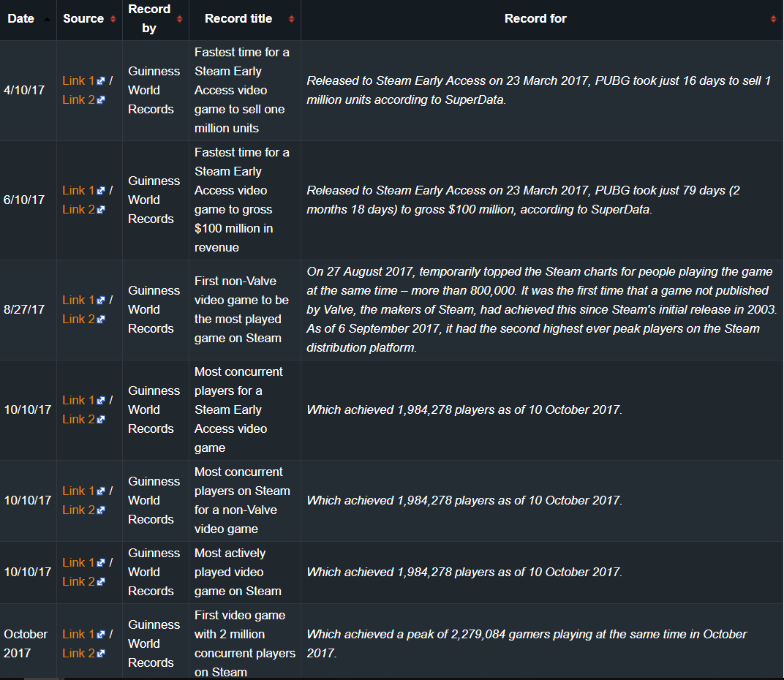Viewport: 784px width, 680px height.
Task: Open Link 1 in the 8/27/17 row
Action: (78, 300)
